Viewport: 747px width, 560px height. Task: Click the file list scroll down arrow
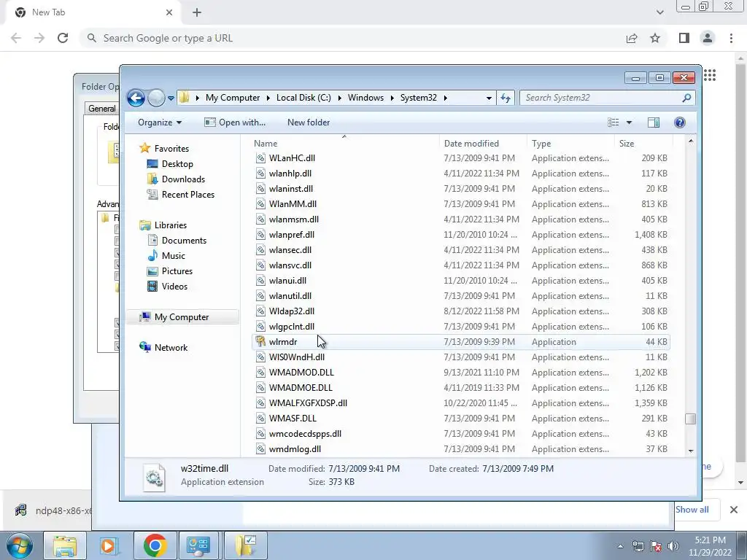pos(691,451)
